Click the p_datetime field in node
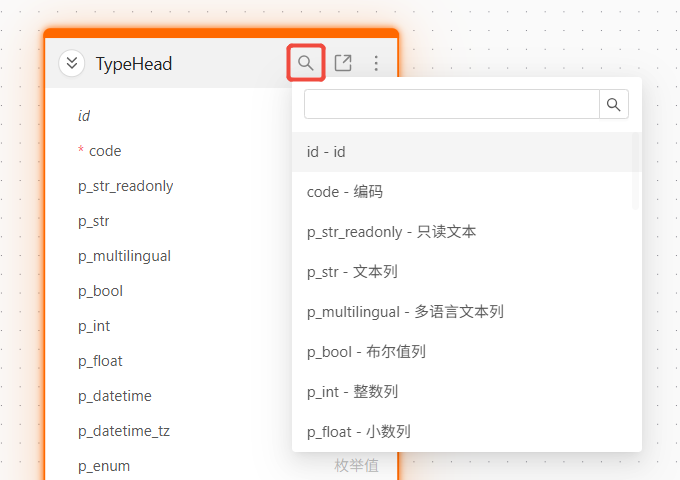 115,396
